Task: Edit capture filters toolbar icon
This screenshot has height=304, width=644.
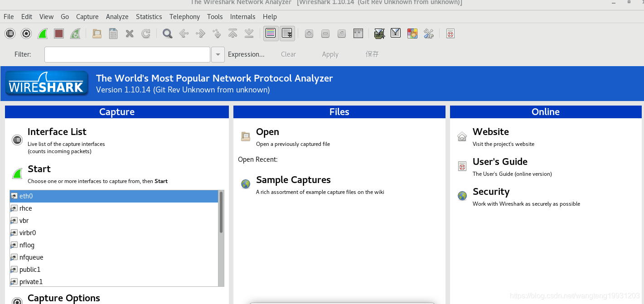Action: tap(379, 34)
